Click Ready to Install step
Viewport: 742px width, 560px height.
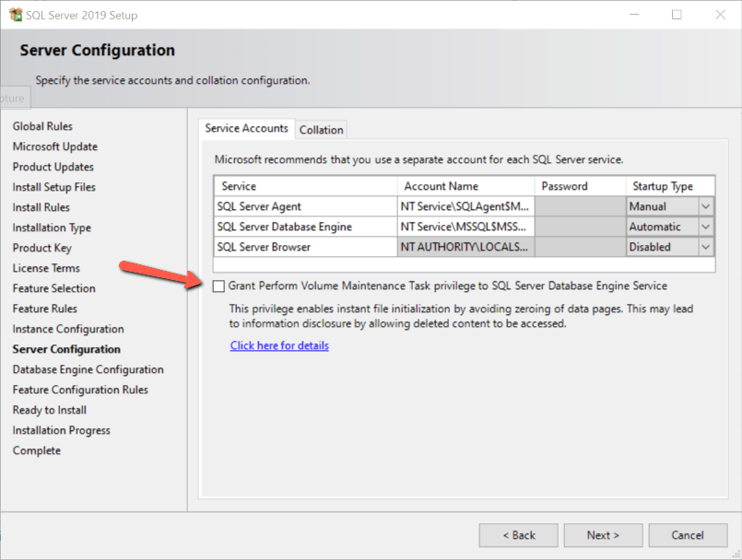coord(50,411)
